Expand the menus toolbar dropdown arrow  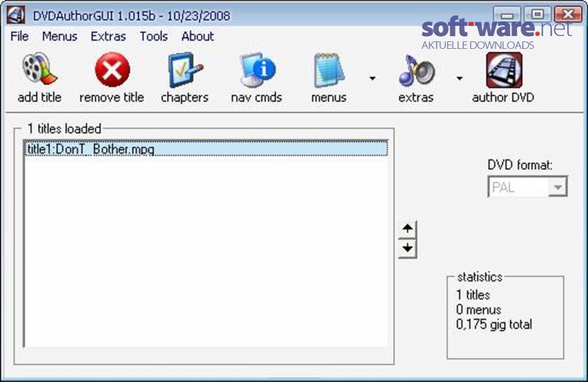pos(372,78)
